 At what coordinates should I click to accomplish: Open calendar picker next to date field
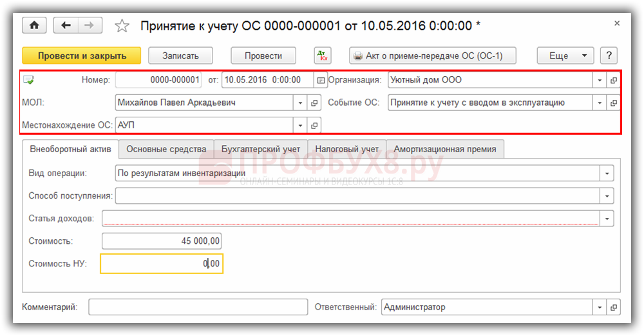click(321, 81)
